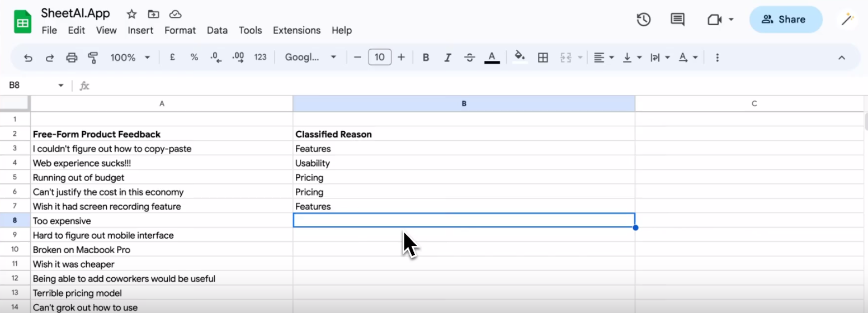Open the Insert menu

140,30
